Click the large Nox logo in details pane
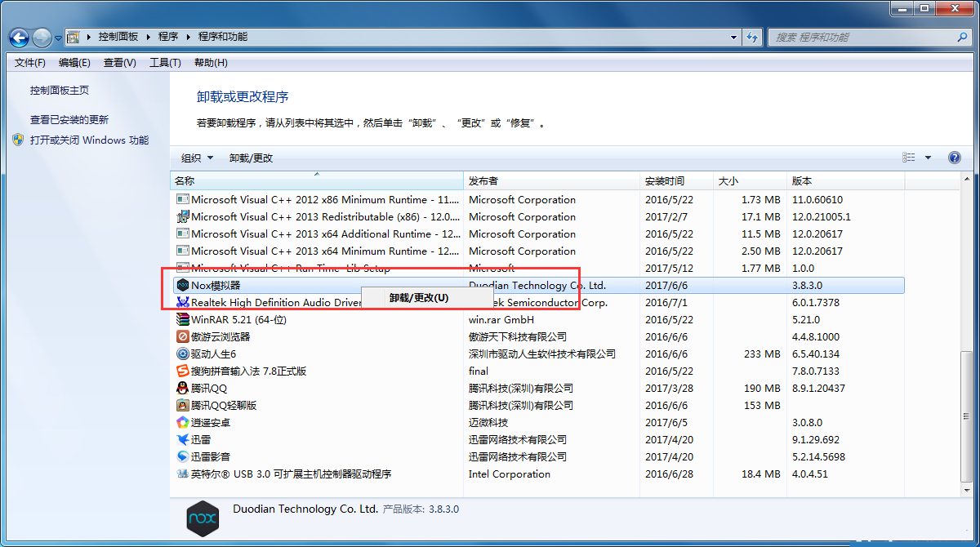 (x=203, y=518)
